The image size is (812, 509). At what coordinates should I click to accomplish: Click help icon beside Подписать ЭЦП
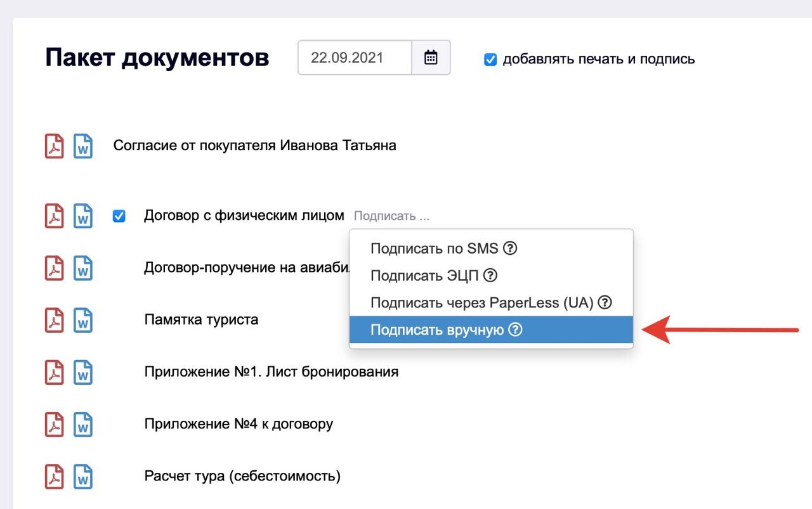490,276
